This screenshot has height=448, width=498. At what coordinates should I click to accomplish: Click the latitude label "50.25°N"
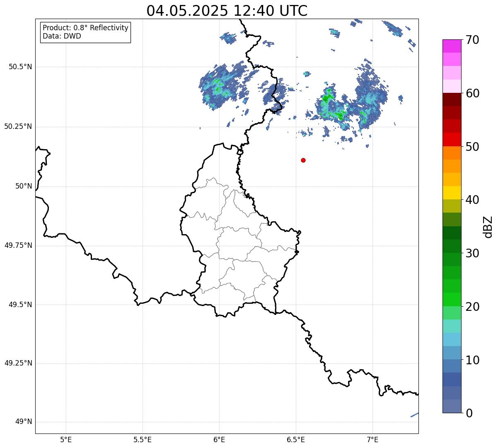coord(18,126)
